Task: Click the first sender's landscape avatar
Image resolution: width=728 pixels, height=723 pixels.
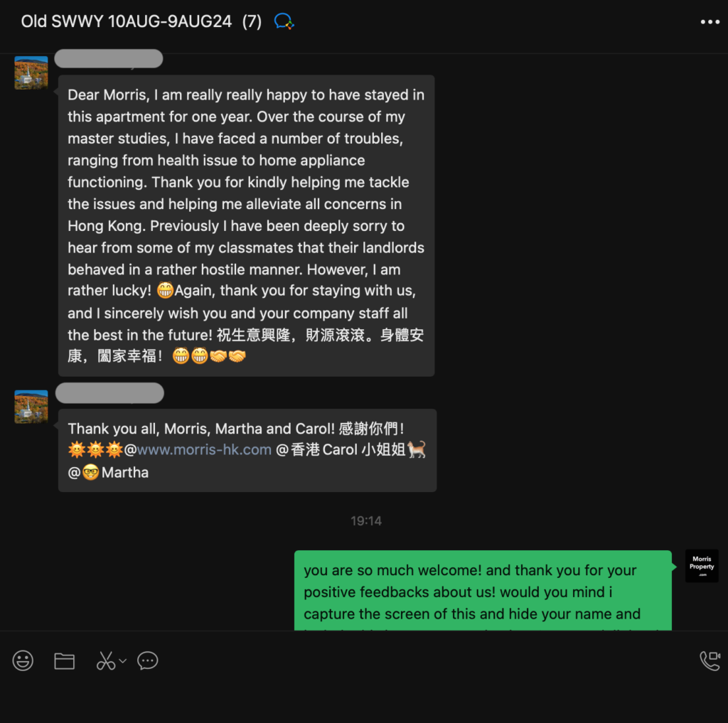Action: (31, 73)
